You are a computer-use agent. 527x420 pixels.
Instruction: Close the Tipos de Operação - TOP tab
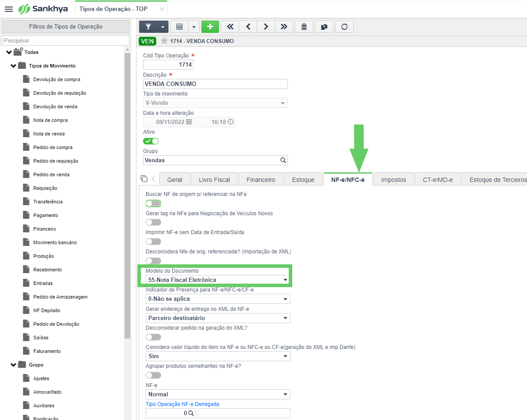point(162,9)
